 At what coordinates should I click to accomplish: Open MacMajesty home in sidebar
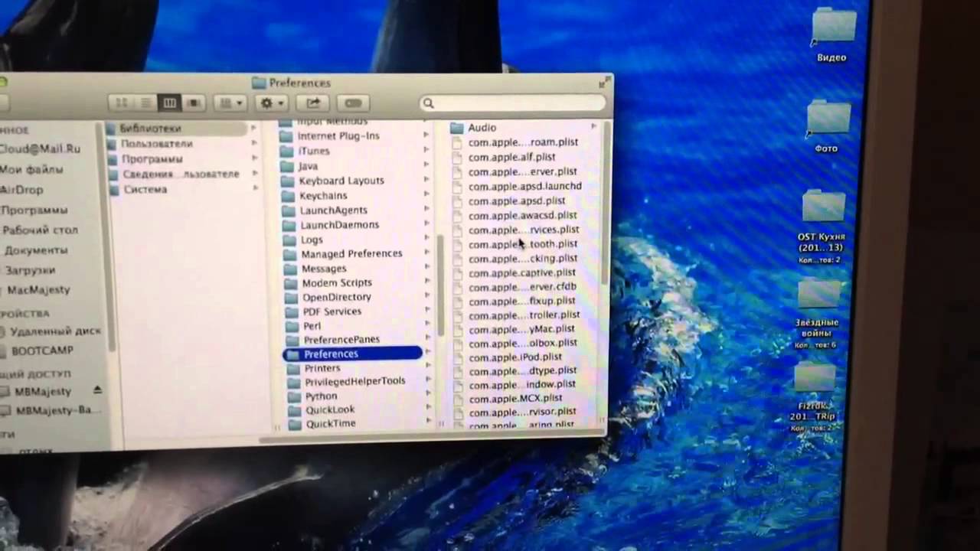tap(38, 290)
